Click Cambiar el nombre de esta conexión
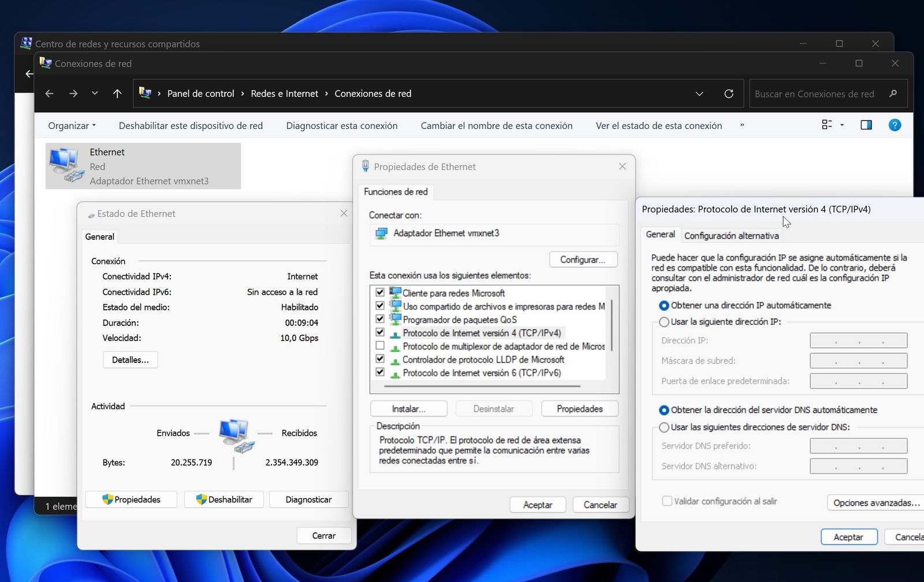Screen dimensions: 924x582 coord(497,125)
